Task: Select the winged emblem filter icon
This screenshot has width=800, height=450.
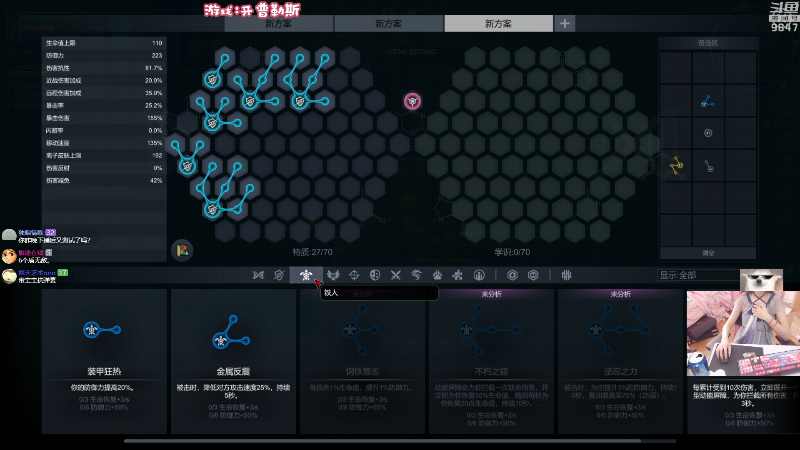Action: [x=333, y=275]
